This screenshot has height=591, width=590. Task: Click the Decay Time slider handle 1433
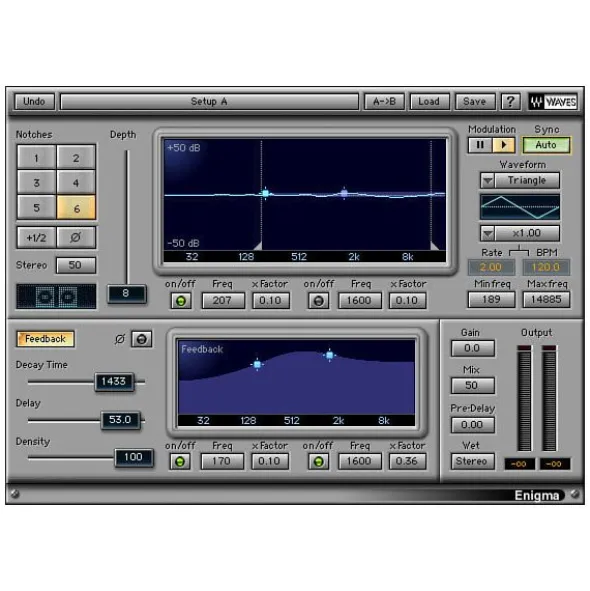[114, 381]
